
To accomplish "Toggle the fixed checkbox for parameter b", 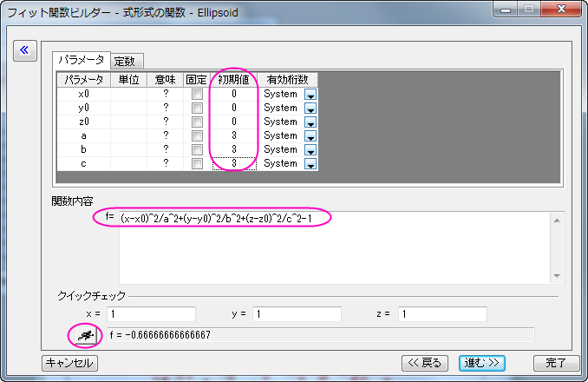I will point(197,149).
